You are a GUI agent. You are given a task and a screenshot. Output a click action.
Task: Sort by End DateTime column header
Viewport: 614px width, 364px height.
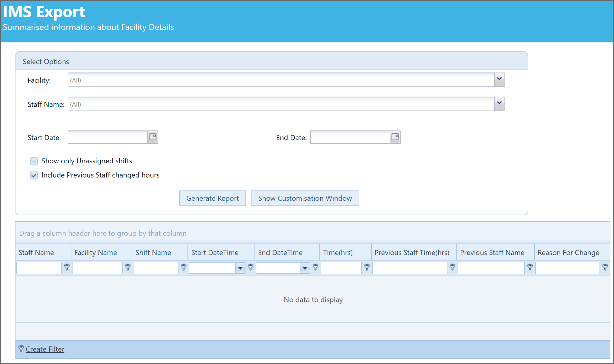(x=287, y=252)
